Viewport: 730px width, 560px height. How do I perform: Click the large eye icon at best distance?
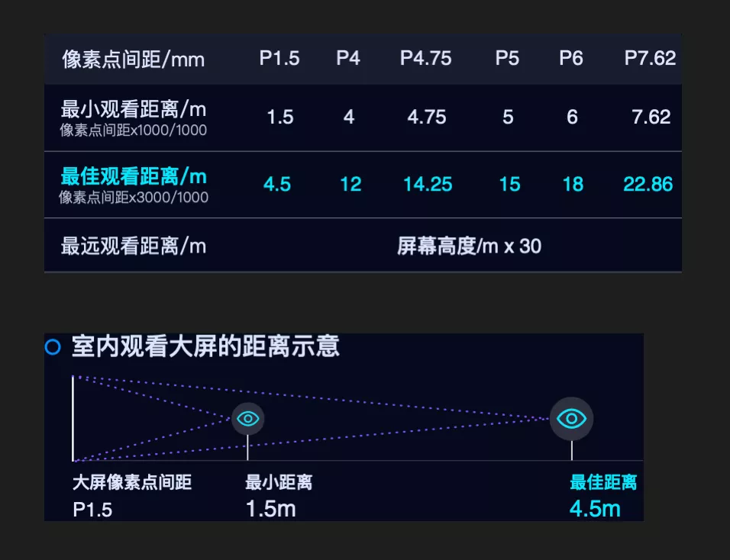(571, 419)
